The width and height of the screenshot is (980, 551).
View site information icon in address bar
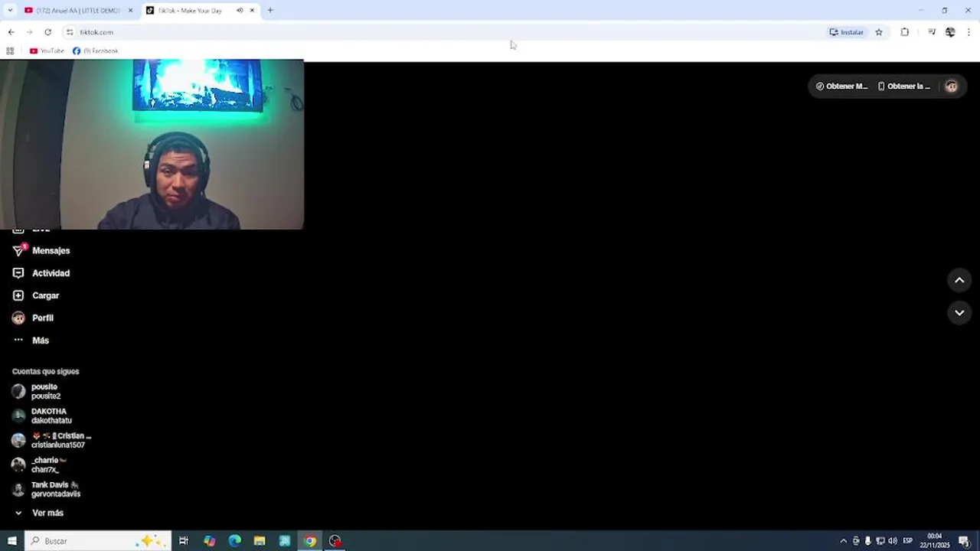click(x=70, y=32)
